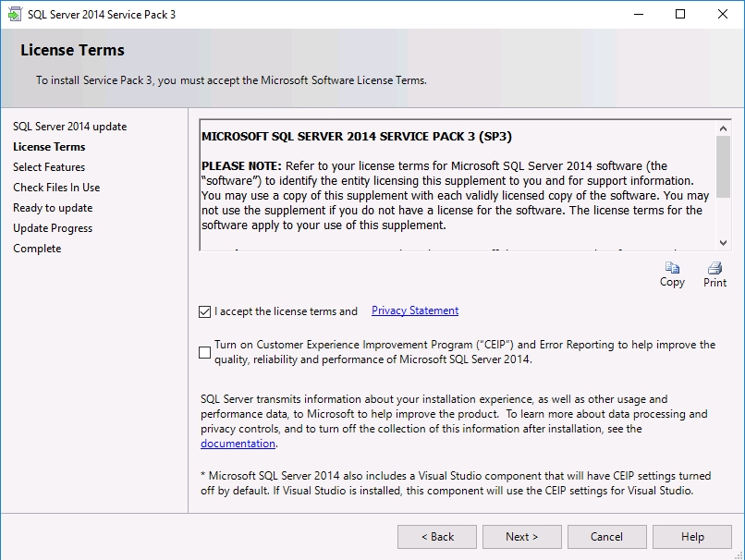Uncheck I accept the license terms checkbox
The height and width of the screenshot is (560, 745).
(x=205, y=311)
